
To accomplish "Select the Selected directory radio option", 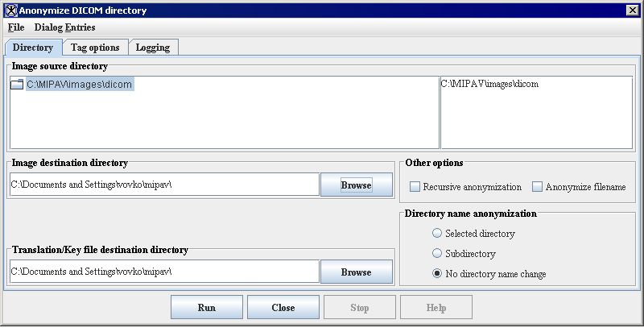I will (437, 234).
